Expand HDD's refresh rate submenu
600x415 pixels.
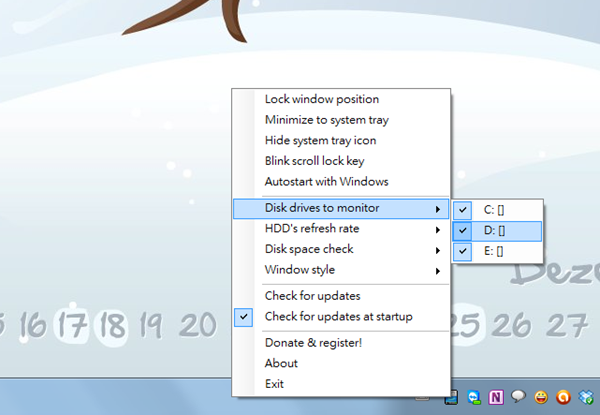(x=341, y=229)
